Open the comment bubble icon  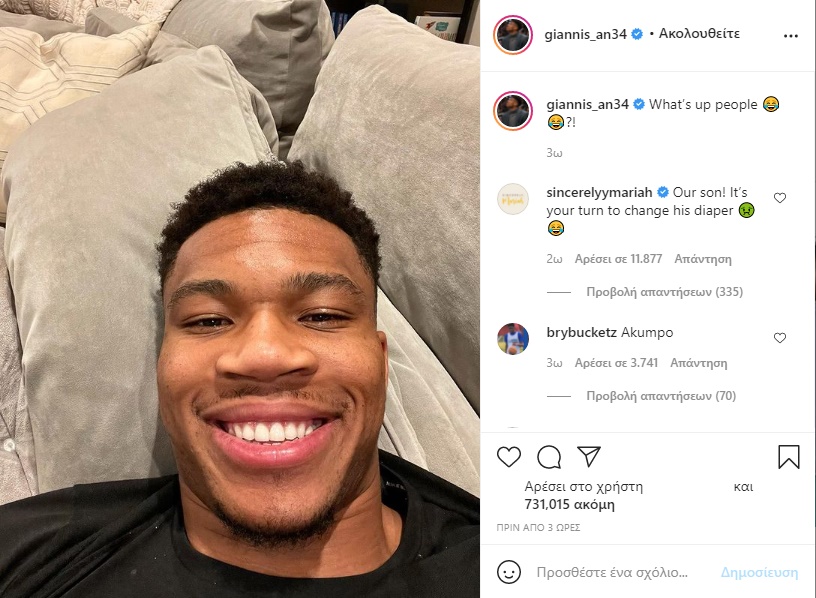[x=549, y=457]
